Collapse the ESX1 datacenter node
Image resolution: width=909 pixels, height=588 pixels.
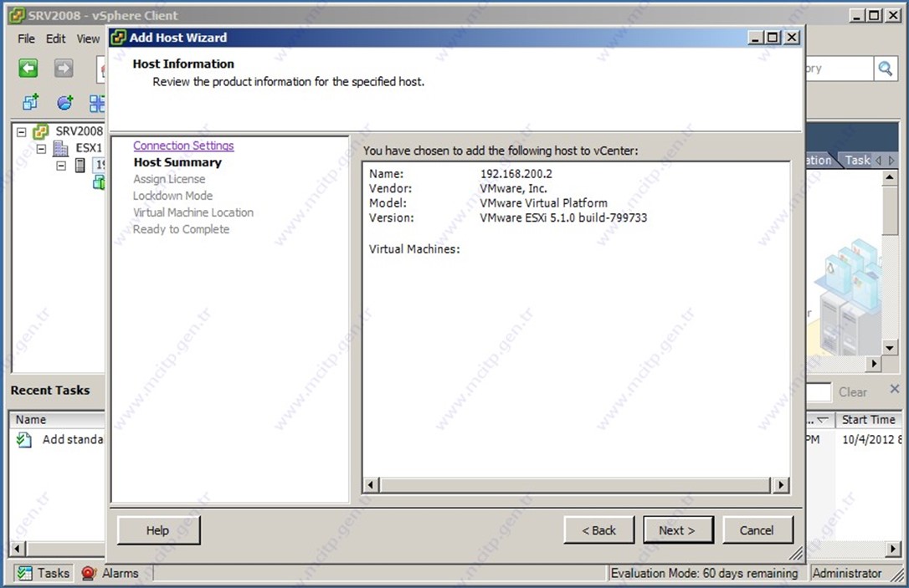[41, 149]
